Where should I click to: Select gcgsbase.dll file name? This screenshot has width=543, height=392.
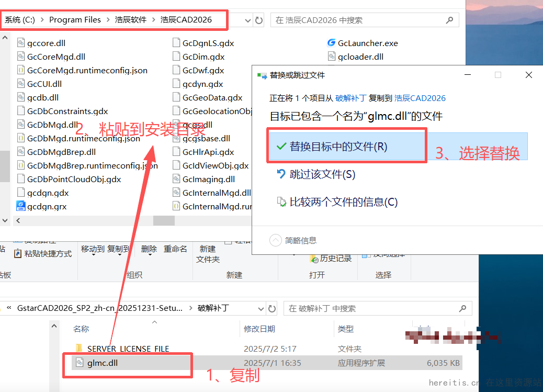coord(206,138)
